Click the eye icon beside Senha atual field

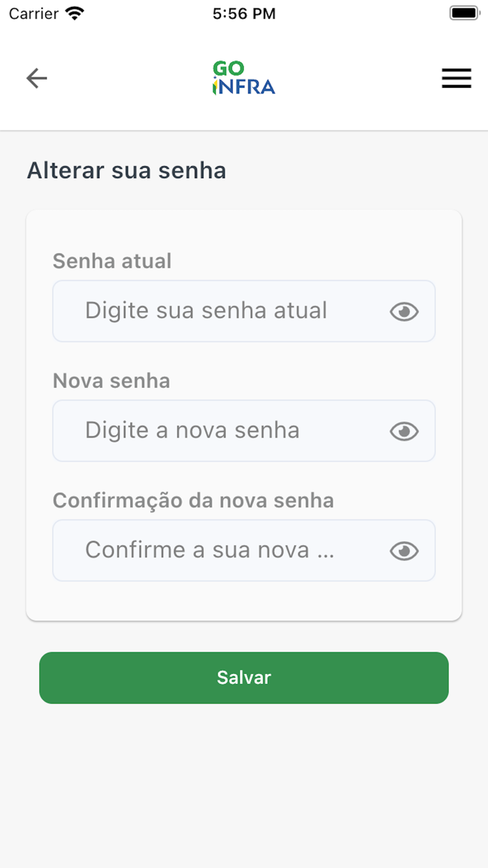tap(404, 311)
